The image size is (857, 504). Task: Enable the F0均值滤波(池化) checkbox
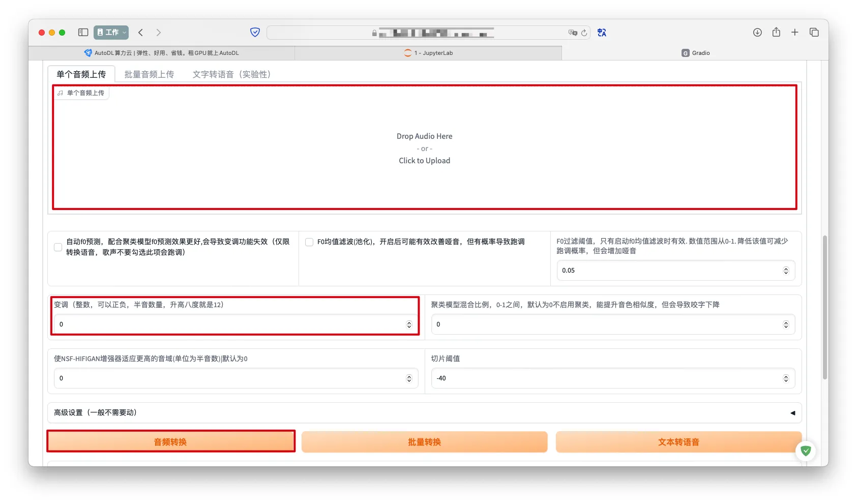point(309,242)
